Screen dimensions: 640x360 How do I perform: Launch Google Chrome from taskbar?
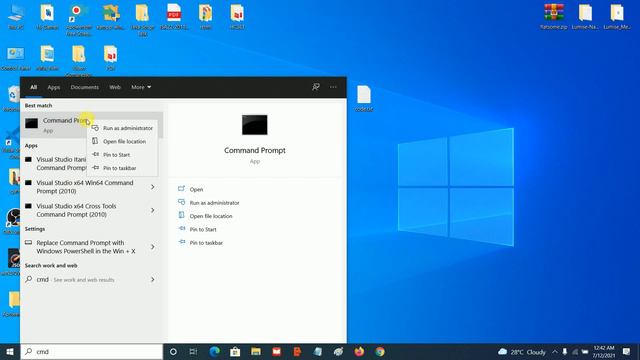tap(380, 352)
